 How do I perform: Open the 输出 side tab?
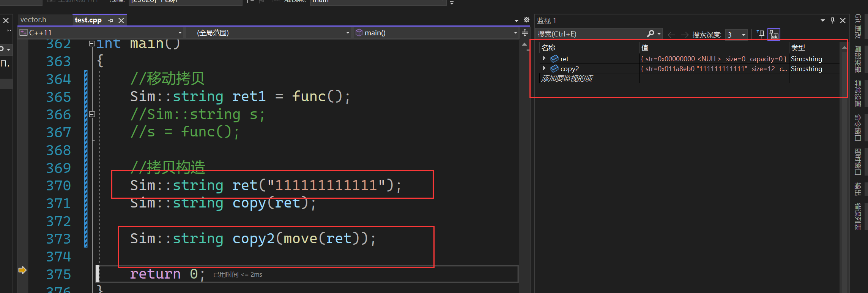click(858, 189)
